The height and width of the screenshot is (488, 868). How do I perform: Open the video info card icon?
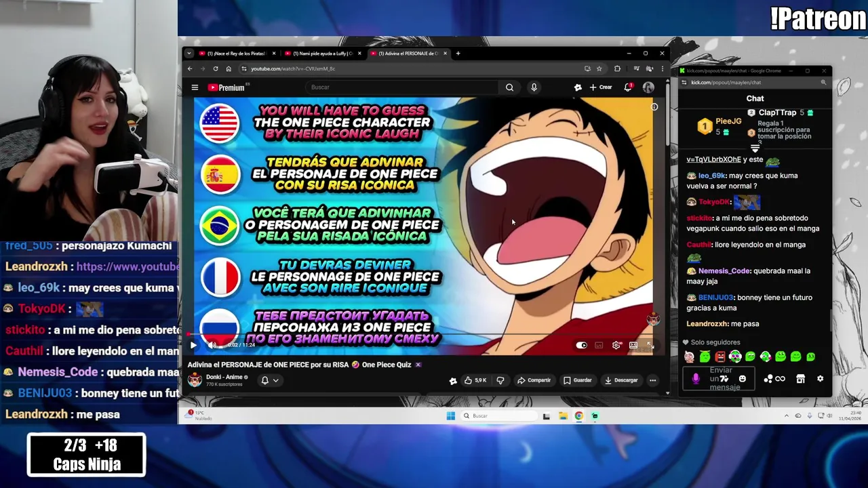tap(654, 106)
